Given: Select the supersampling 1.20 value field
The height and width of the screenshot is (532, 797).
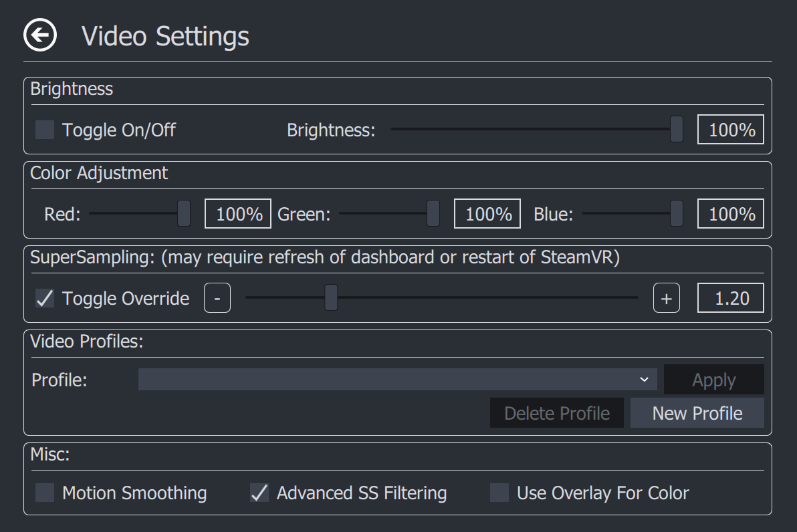Looking at the screenshot, I should click(x=730, y=298).
